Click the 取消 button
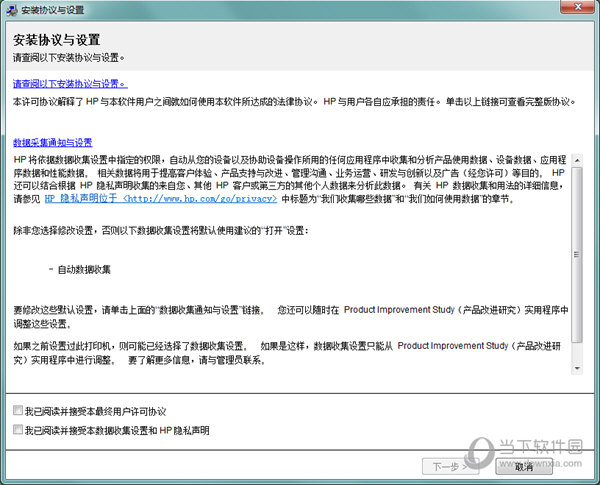This screenshot has height=485, width=600. tap(524, 467)
